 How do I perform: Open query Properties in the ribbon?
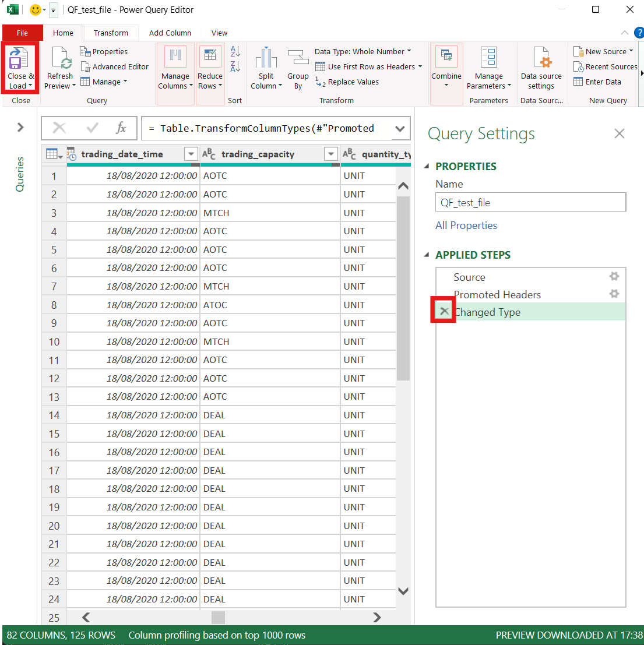pyautogui.click(x=104, y=51)
